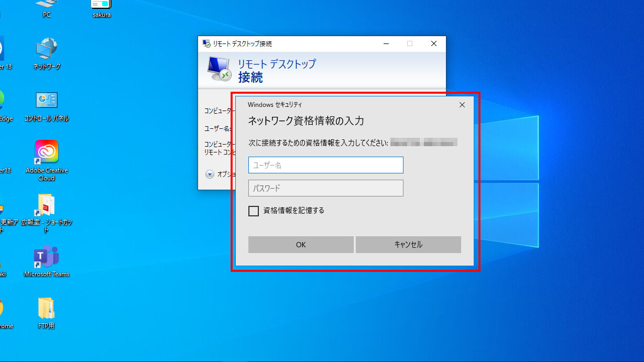Launch the sakura editor from the desktop
The width and height of the screenshot is (644, 362).
tap(100, 8)
